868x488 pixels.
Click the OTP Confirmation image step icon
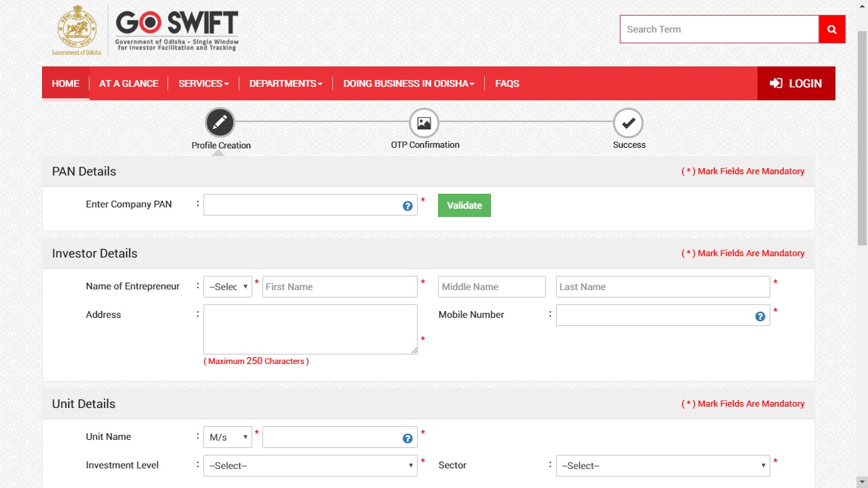pyautogui.click(x=425, y=123)
